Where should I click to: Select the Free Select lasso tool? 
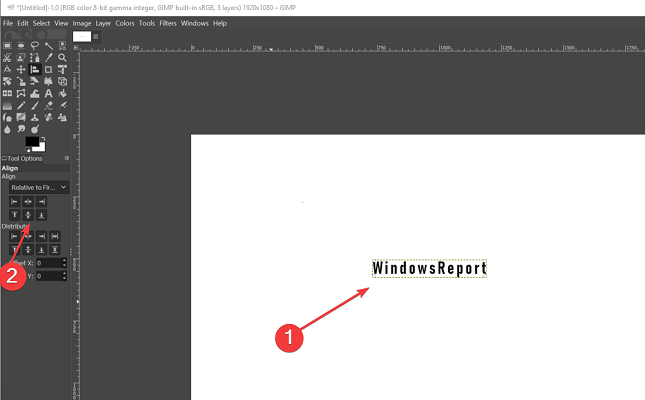(x=35, y=46)
